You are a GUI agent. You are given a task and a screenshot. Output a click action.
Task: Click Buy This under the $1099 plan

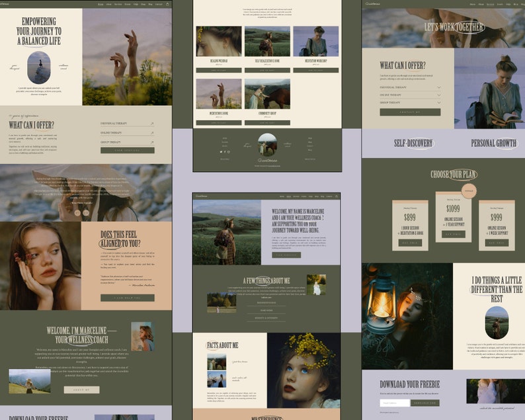click(454, 234)
